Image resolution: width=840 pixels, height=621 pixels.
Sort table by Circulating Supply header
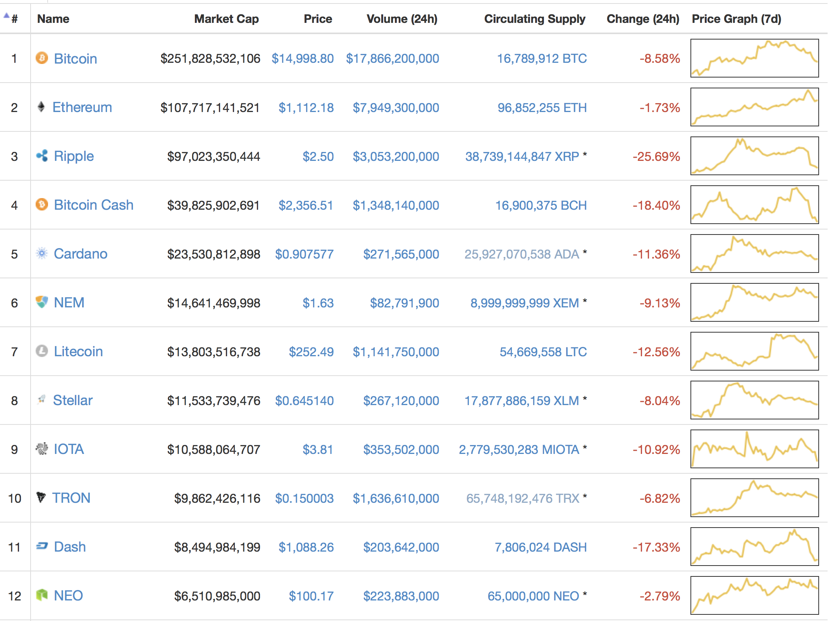(535, 19)
